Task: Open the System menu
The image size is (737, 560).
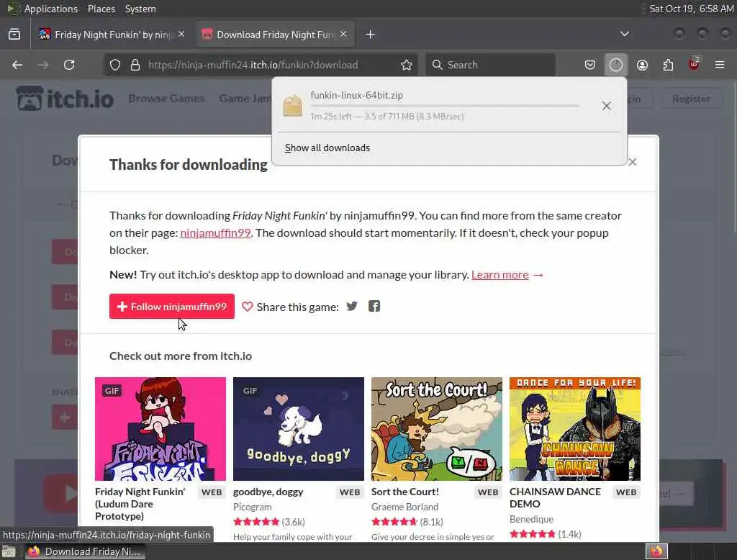Action: tap(140, 9)
